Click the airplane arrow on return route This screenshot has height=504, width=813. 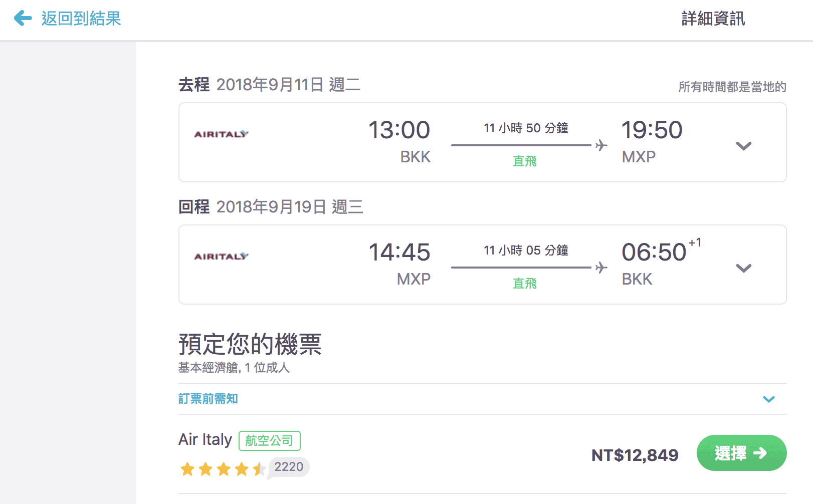pyautogui.click(x=600, y=268)
